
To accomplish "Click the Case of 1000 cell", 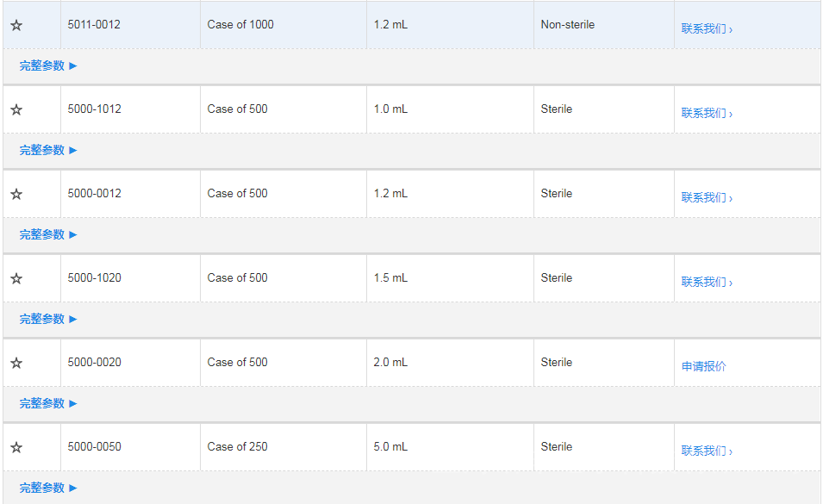I will pyautogui.click(x=240, y=25).
